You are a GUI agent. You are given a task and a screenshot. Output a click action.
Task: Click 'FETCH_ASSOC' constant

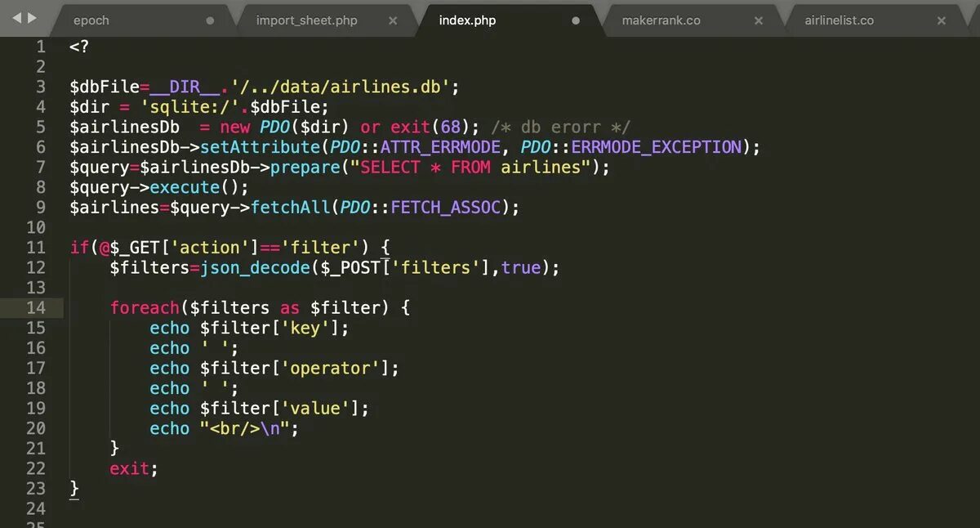click(x=445, y=207)
